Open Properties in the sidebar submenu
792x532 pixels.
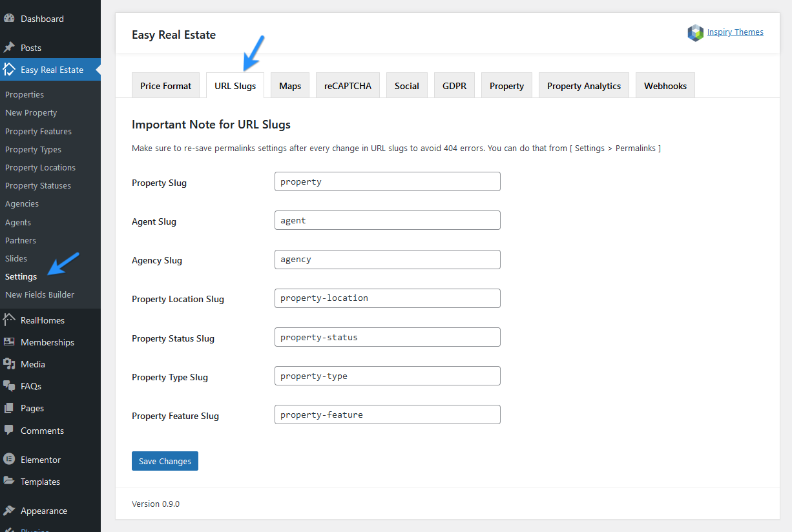click(25, 94)
